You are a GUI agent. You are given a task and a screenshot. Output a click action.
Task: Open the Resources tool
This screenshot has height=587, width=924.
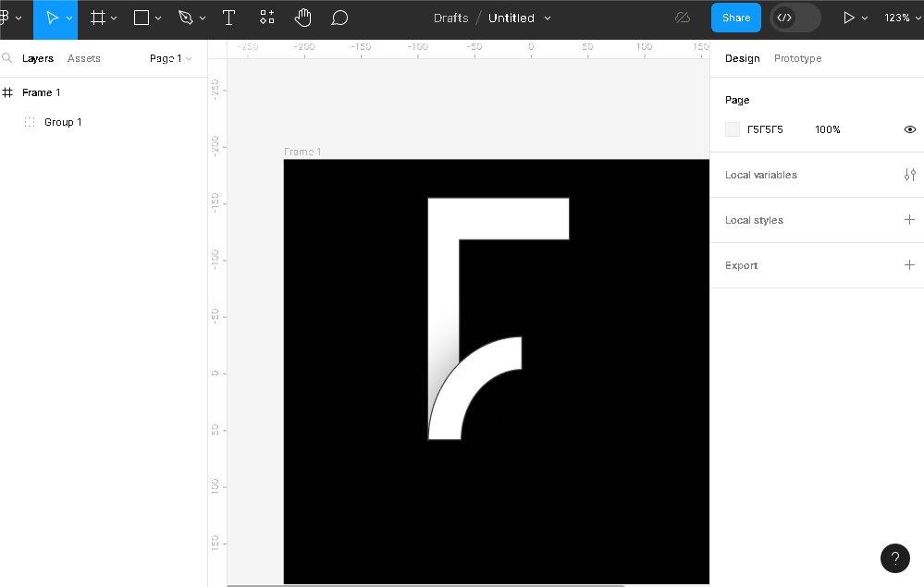click(266, 18)
